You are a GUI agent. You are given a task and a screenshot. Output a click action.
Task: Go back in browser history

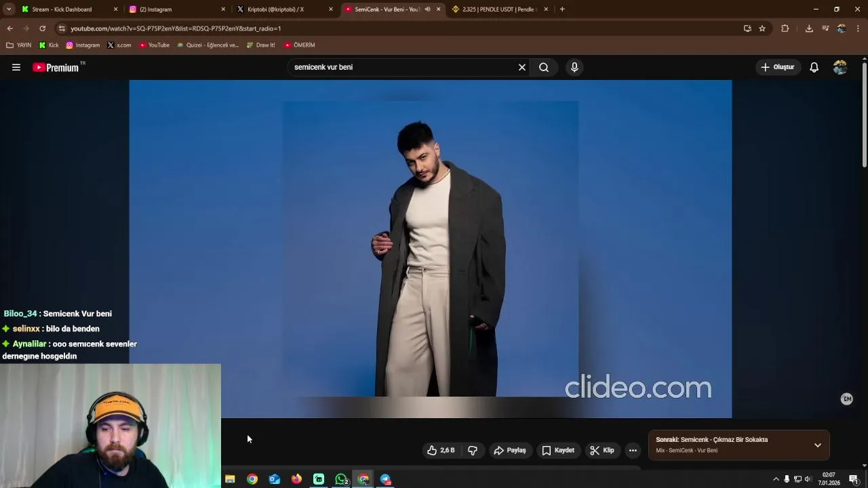pos(10,28)
